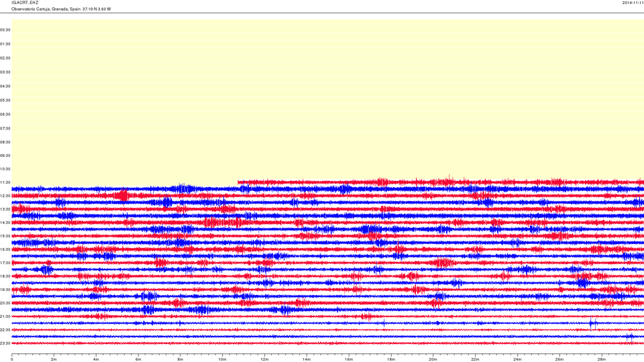Select the 23:30 row label
644x362 pixels.
click(5, 343)
